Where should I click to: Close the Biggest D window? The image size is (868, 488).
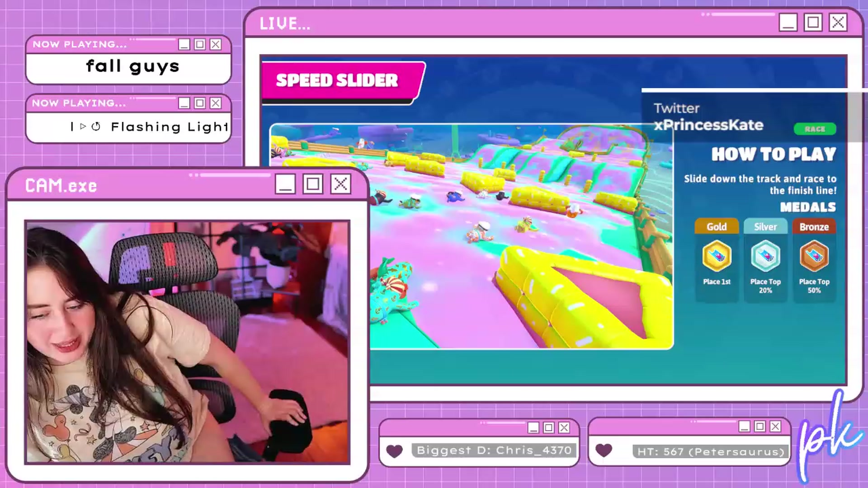[564, 427]
